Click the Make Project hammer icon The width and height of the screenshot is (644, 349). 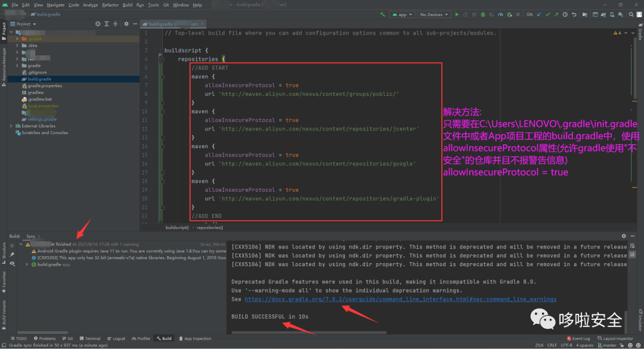pyautogui.click(x=382, y=14)
